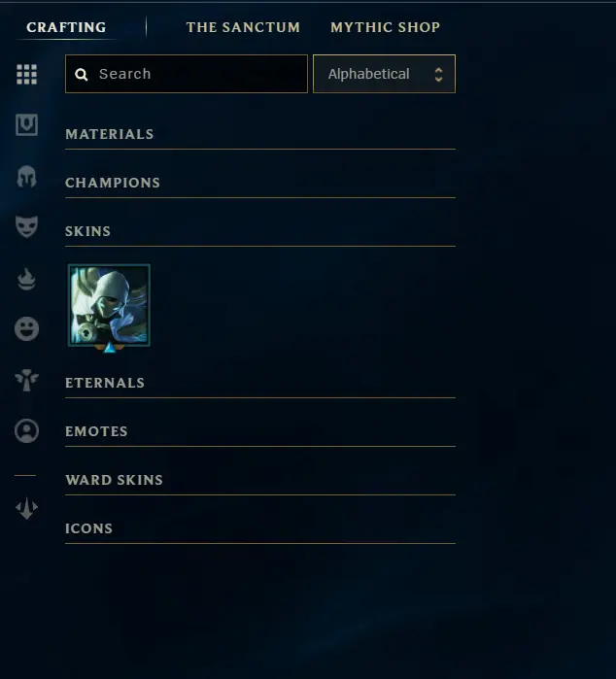Collapse the Skins section header
This screenshot has height=679, width=616.
(x=260, y=231)
